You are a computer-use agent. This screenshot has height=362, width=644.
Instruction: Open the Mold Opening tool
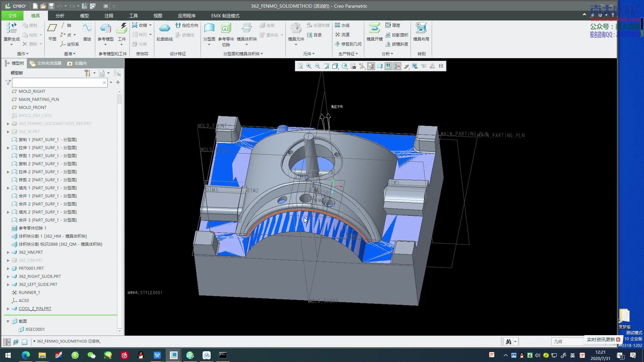[374, 29]
